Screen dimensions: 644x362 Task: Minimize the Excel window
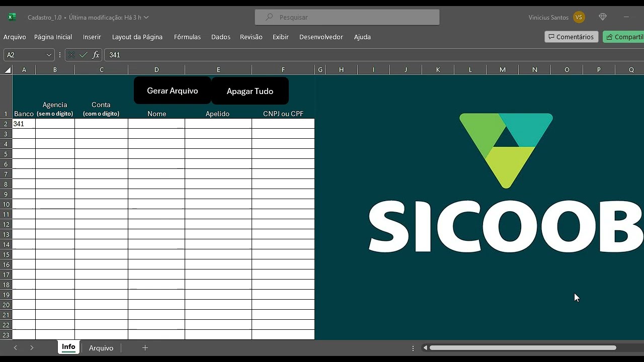click(x=626, y=17)
